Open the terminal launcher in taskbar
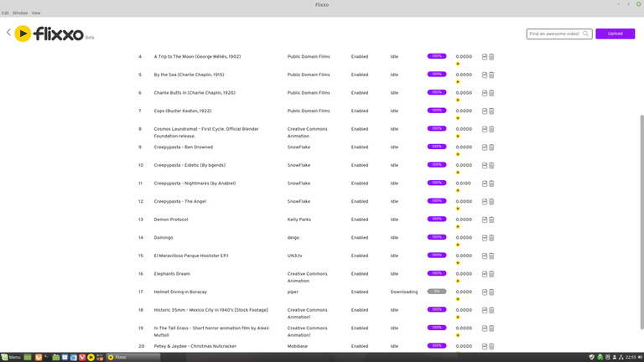 coord(47,357)
